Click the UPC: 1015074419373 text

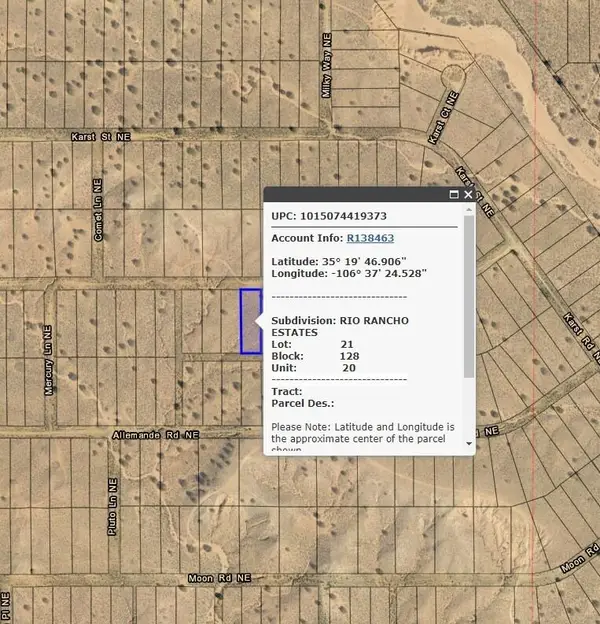pos(329,216)
